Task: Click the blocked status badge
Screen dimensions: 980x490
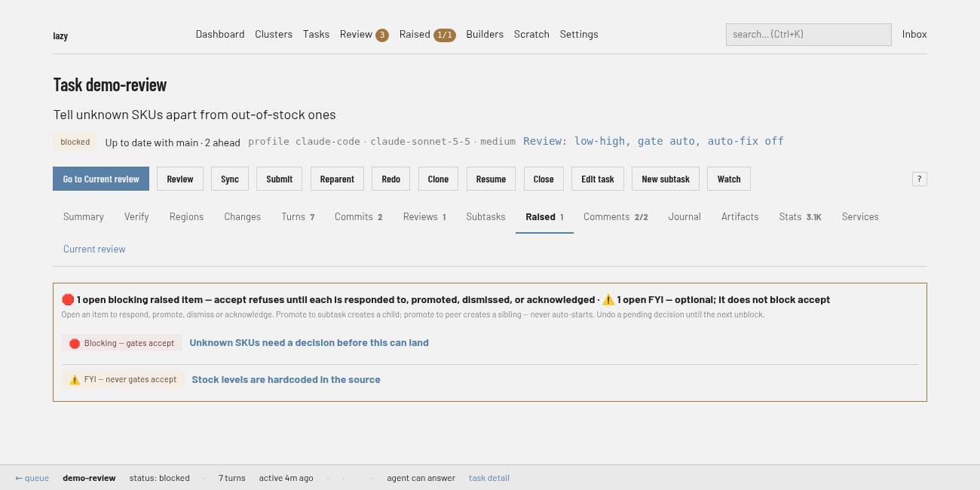Action: click(75, 142)
